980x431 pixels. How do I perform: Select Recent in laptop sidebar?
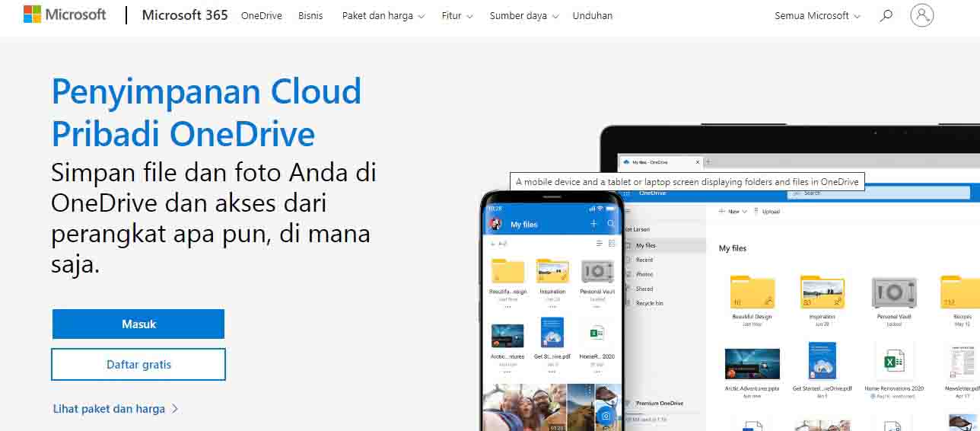644,260
